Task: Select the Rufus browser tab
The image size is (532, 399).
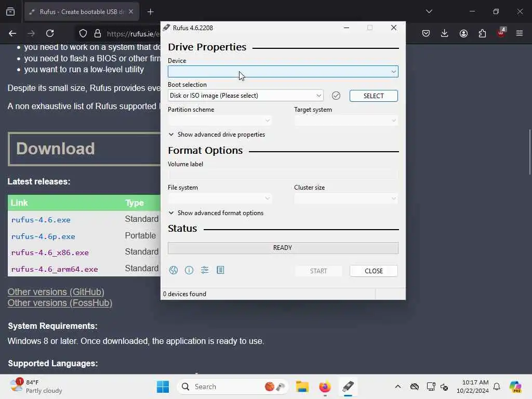Action: coord(82,12)
